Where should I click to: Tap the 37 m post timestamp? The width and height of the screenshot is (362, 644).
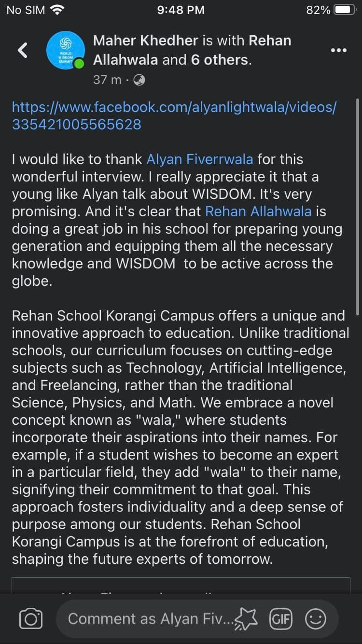click(x=107, y=80)
